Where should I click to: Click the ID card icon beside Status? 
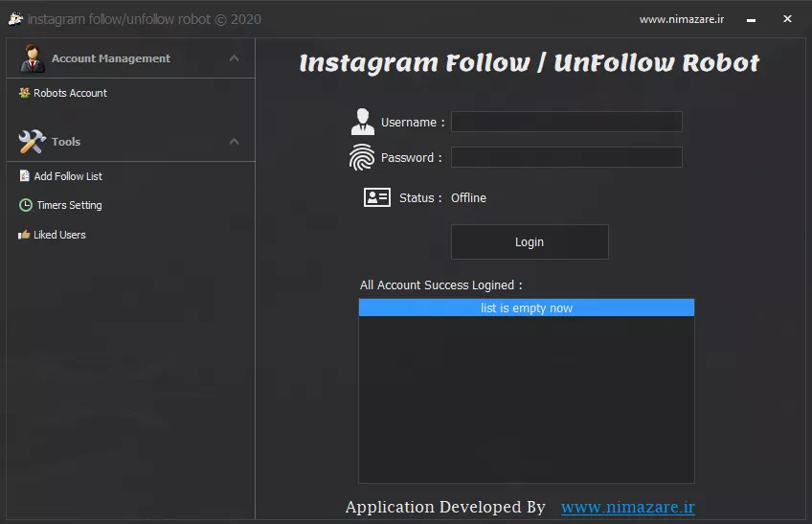click(x=377, y=197)
